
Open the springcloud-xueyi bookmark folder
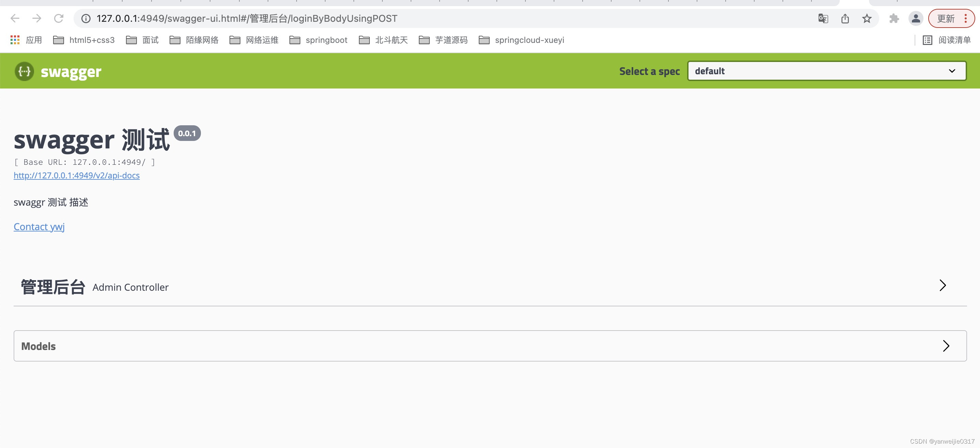tap(521, 40)
